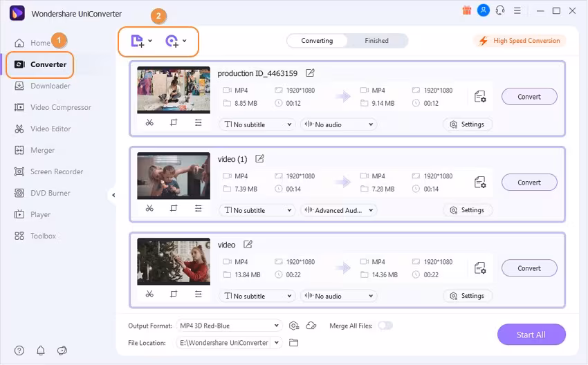Select Converter in the sidebar
Screen dimensions: 588x365
tap(40, 64)
